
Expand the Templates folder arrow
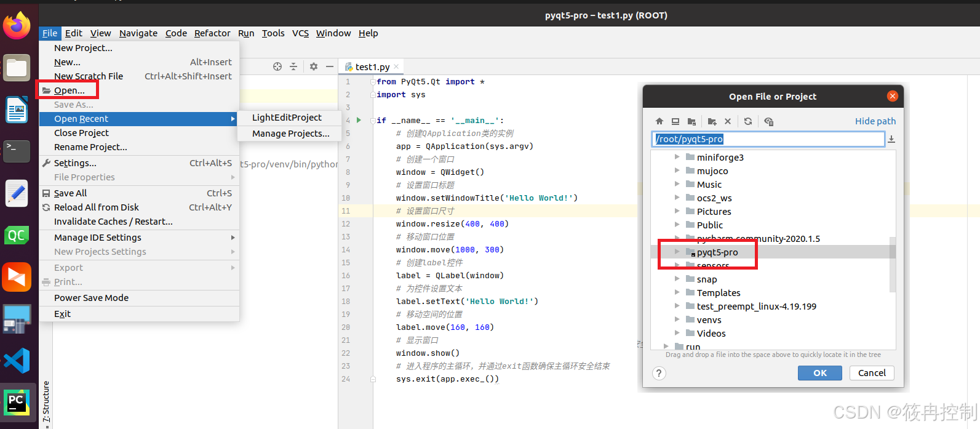677,292
